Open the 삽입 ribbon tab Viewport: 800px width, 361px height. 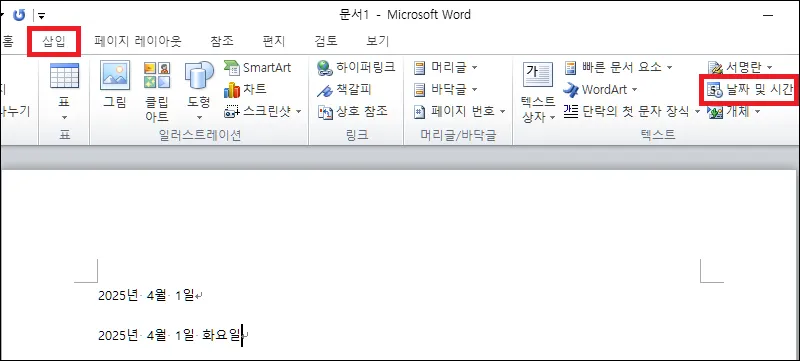click(54, 41)
